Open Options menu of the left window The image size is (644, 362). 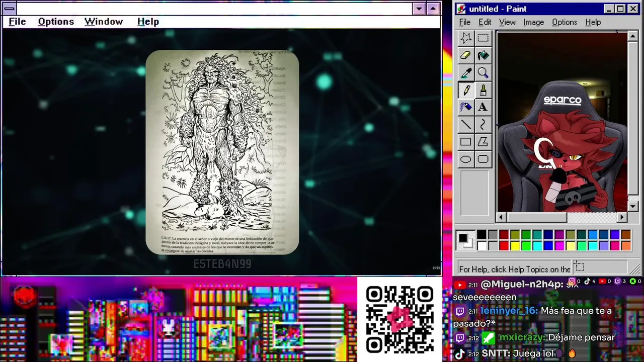(56, 22)
